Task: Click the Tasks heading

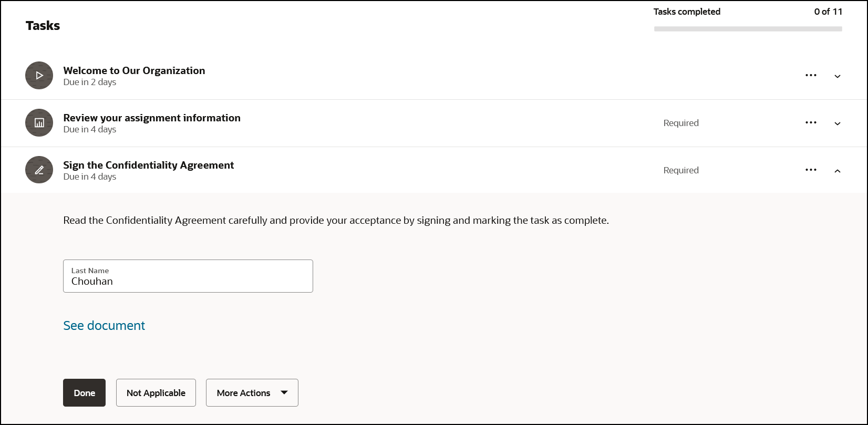Action: point(43,26)
